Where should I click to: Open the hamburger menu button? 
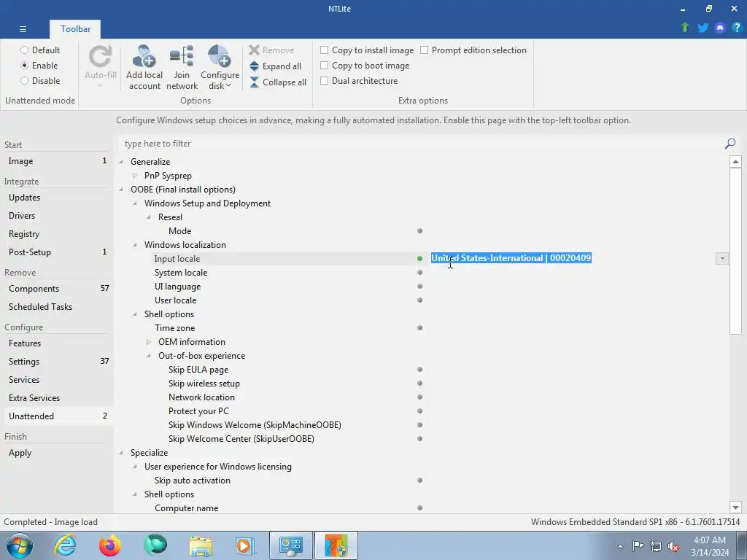click(23, 29)
